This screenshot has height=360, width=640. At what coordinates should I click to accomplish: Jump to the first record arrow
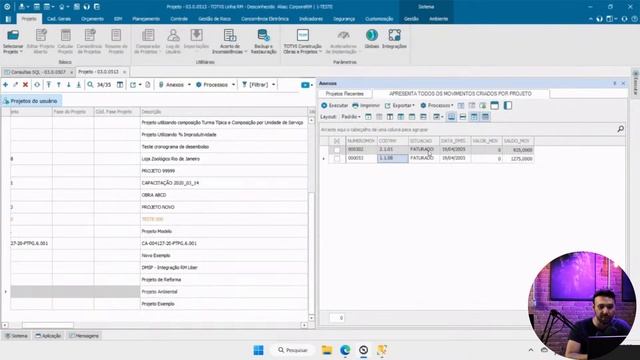(x=49, y=84)
